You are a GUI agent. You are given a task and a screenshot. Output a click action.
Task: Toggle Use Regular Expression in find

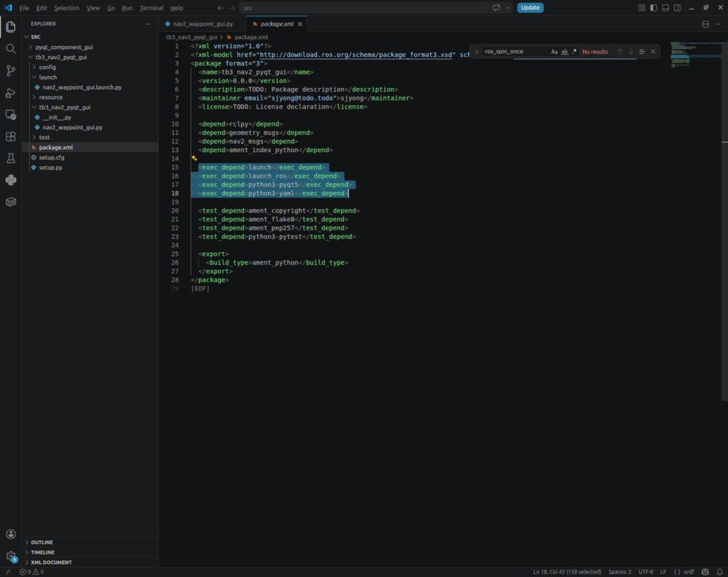coord(574,52)
